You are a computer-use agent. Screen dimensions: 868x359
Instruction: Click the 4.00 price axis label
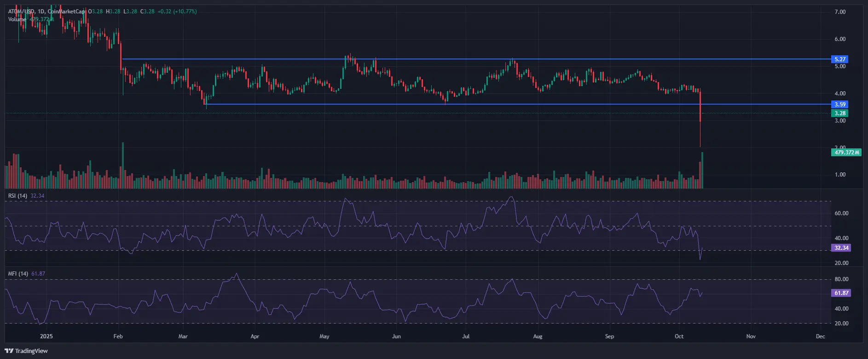click(840, 94)
